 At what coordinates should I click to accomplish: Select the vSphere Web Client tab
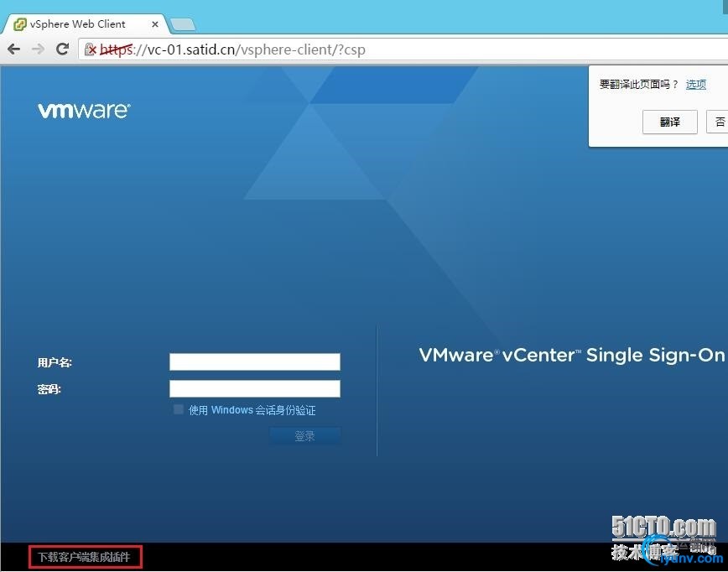pos(86,24)
